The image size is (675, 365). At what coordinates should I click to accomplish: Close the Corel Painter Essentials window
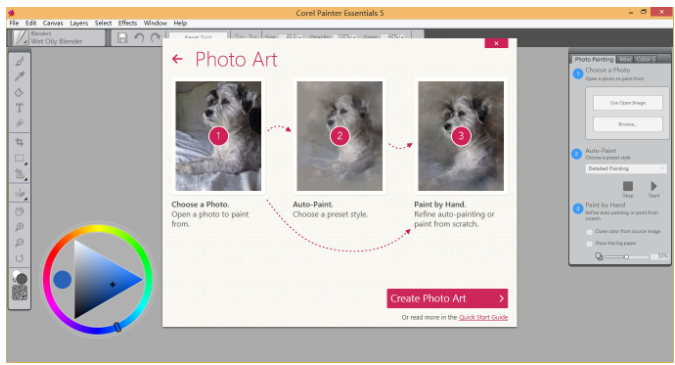[662, 12]
